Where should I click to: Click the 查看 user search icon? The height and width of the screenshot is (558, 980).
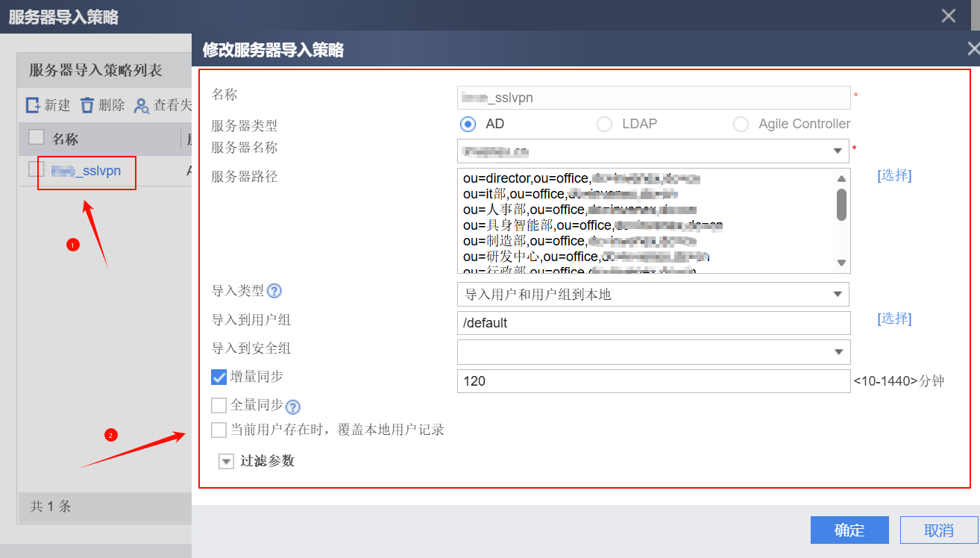(x=141, y=106)
